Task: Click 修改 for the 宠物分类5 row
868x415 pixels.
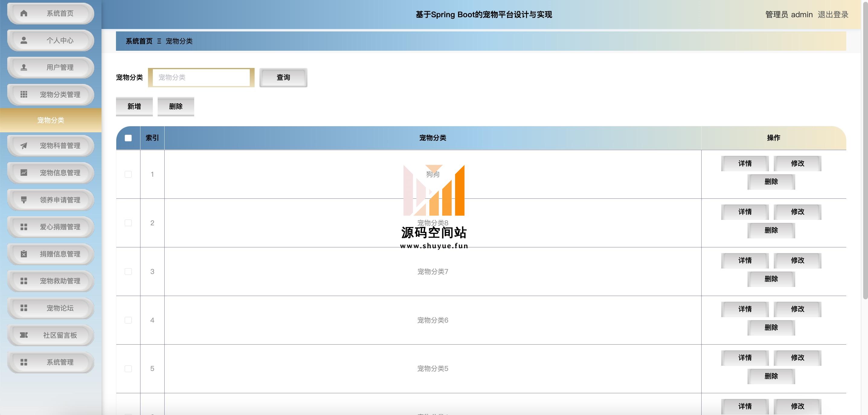Action: 798,358
